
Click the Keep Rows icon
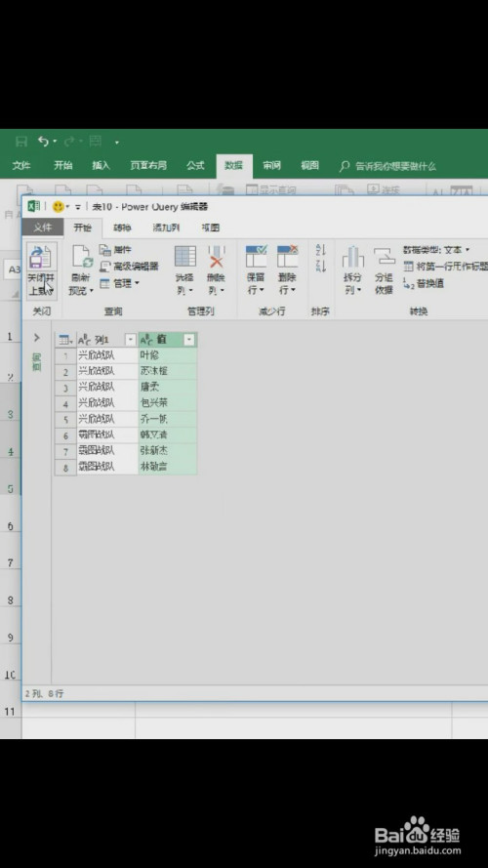pos(256,257)
